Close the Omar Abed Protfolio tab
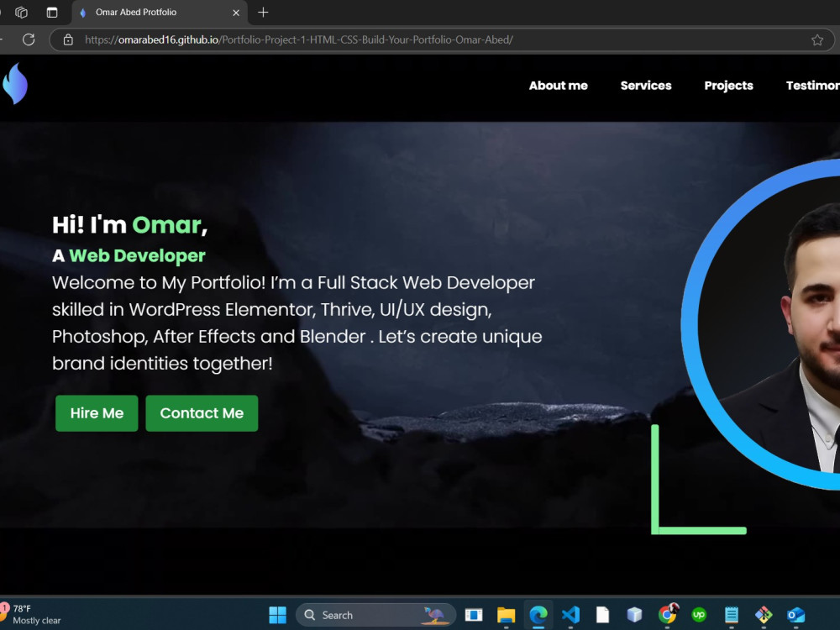The width and height of the screenshot is (840, 630). pyautogui.click(x=236, y=13)
